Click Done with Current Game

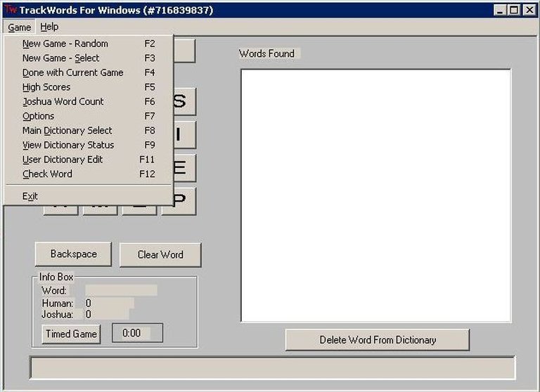point(72,72)
